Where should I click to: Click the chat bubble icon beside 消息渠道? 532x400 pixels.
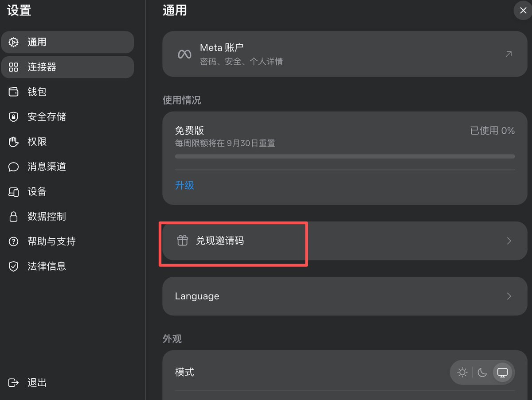coord(14,167)
